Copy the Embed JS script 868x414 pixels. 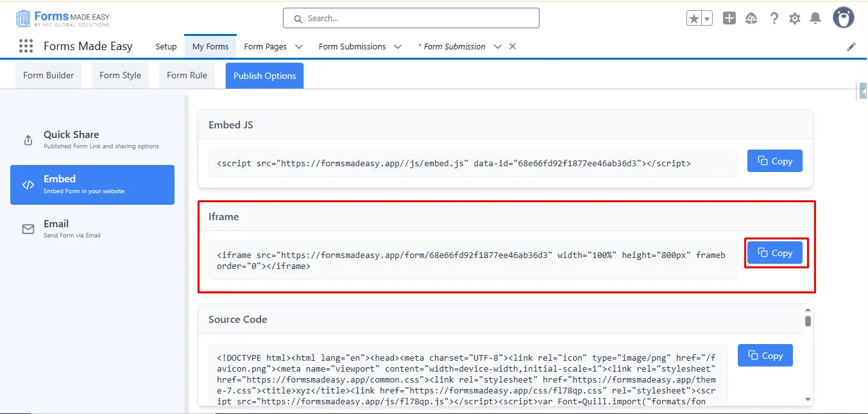pyautogui.click(x=775, y=161)
